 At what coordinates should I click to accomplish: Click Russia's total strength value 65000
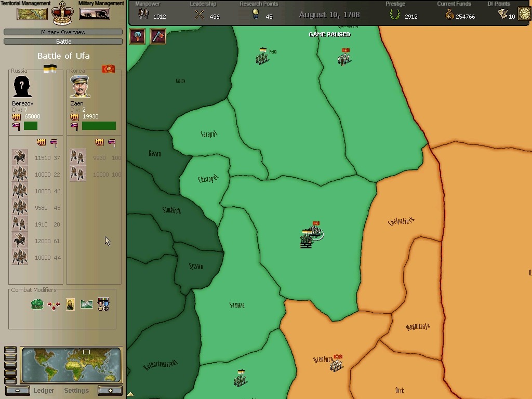click(32, 116)
